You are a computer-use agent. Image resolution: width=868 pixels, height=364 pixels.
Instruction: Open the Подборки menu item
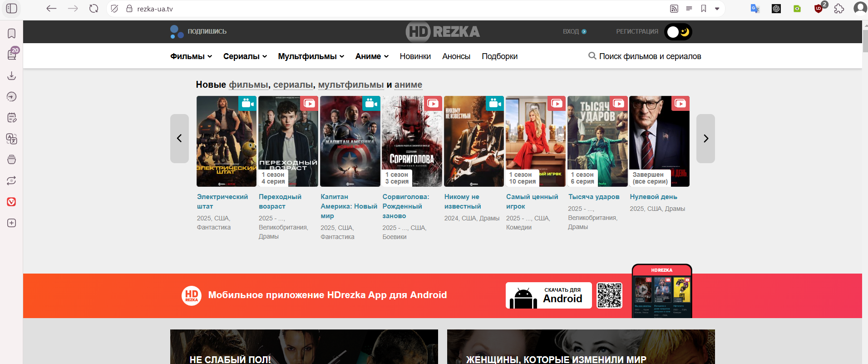(499, 56)
